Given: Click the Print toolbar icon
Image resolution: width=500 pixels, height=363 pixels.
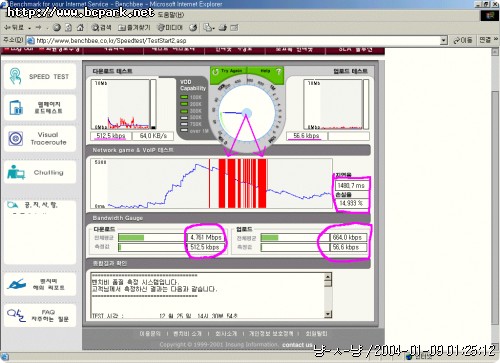Looking at the screenshot, I should coord(223,28).
